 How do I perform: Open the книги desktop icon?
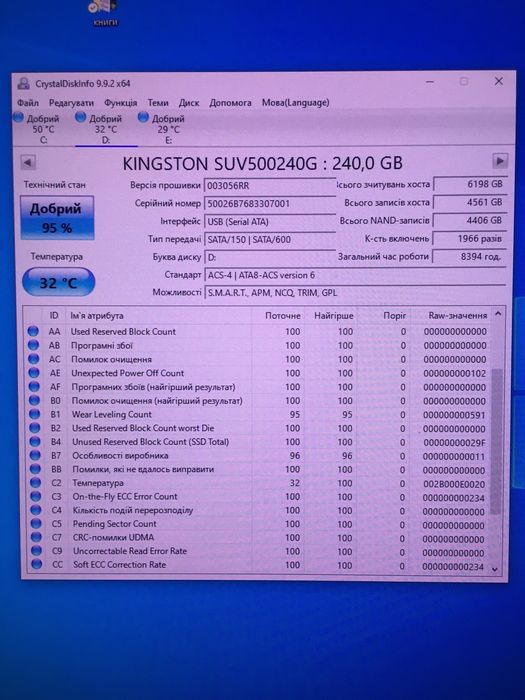(x=105, y=12)
